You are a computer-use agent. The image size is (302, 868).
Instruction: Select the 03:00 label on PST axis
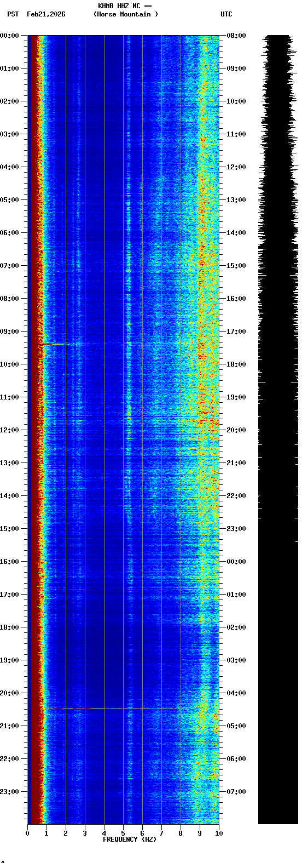click(x=10, y=134)
